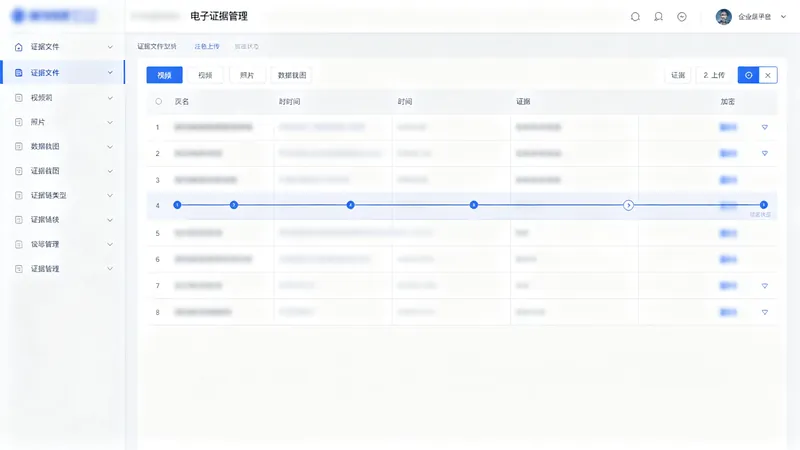Click the blurred name cell in table row 7
This screenshot has width=800, height=450.
pyautogui.click(x=198, y=286)
